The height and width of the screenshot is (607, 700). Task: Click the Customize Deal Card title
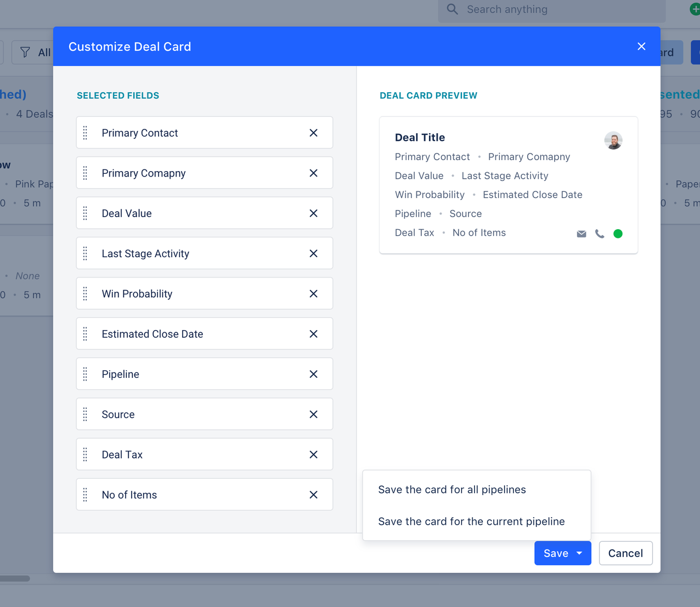pyautogui.click(x=129, y=47)
